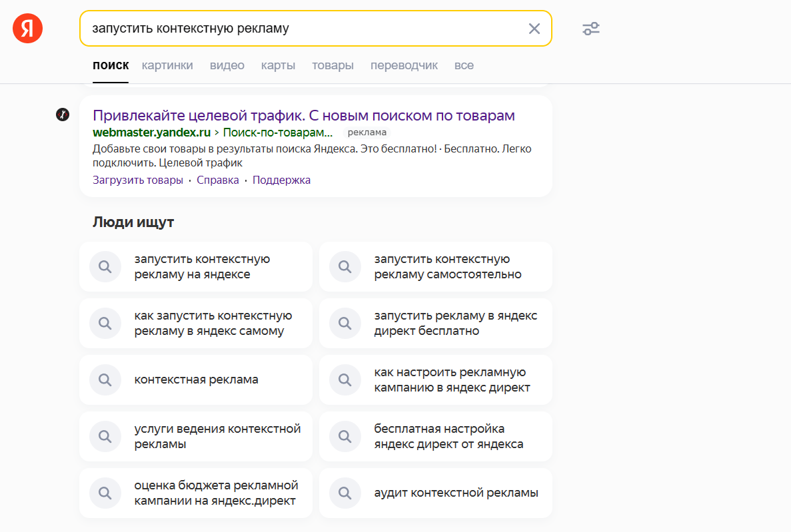Select suggestion 'запустить контекстную рекламу на яндексе'

[x=196, y=267]
